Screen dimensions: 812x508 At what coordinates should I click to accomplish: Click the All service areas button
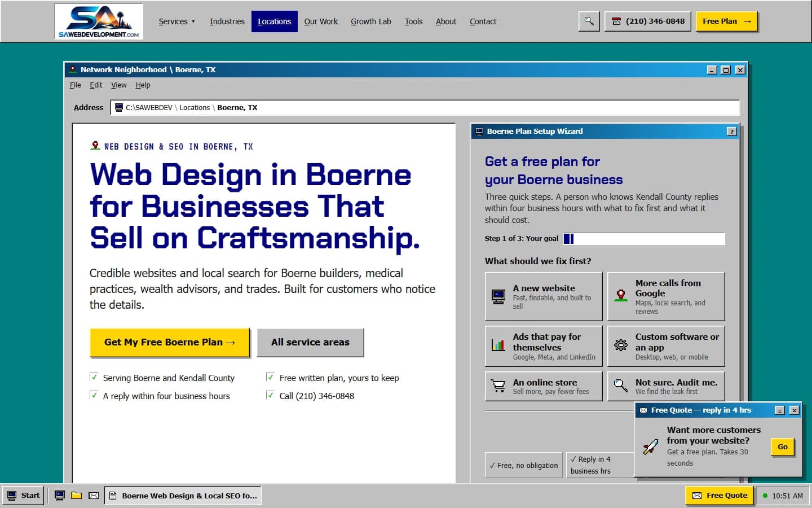point(310,343)
